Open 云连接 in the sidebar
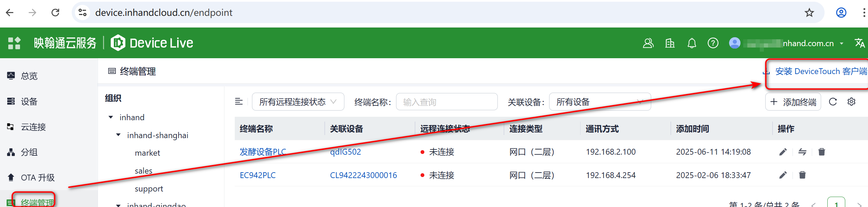 [33, 127]
